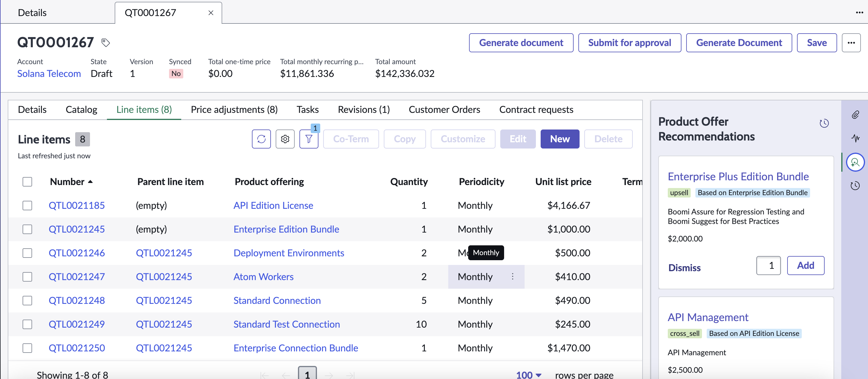This screenshot has height=379, width=868.
Task: Click the quantity field for Enterprise Plus bundle
Action: 768,266
